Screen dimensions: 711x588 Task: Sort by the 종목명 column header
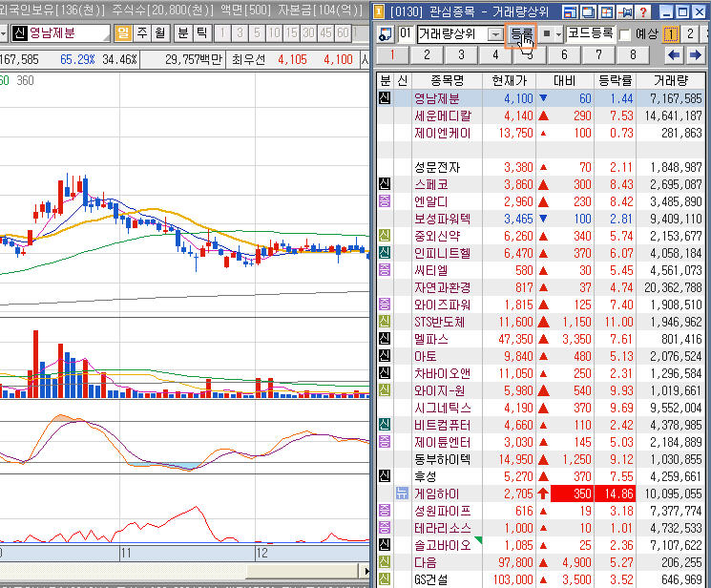(447, 81)
